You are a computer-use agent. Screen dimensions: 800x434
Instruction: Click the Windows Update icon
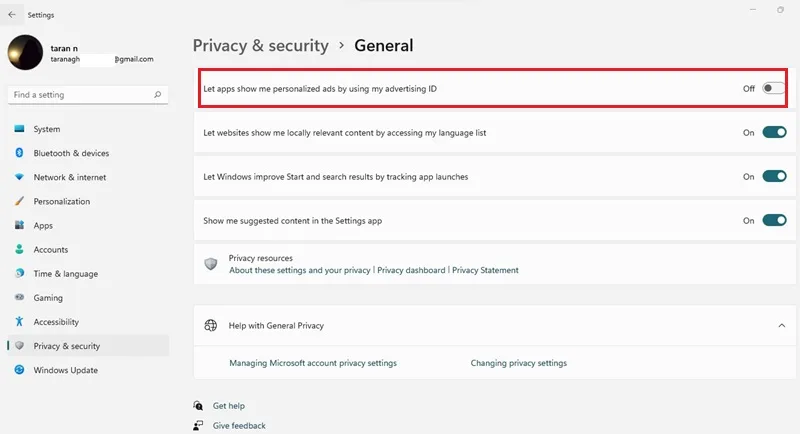[19, 370]
